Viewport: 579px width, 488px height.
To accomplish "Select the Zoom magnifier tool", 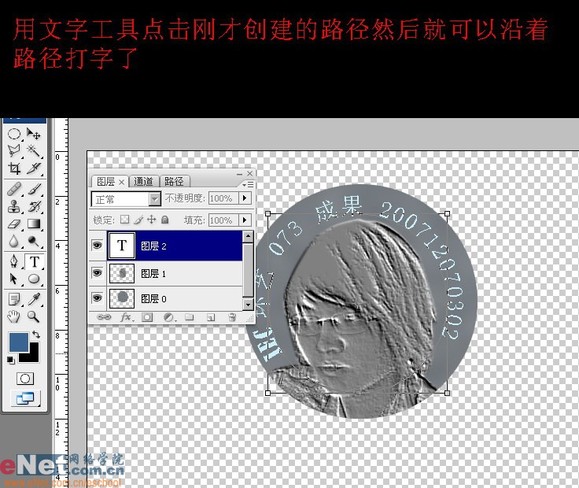I will click(34, 317).
